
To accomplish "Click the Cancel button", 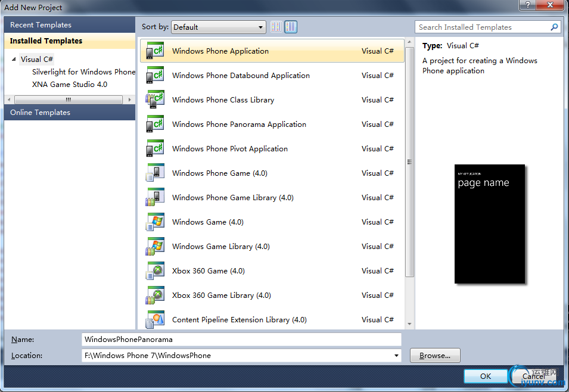I will (533, 376).
